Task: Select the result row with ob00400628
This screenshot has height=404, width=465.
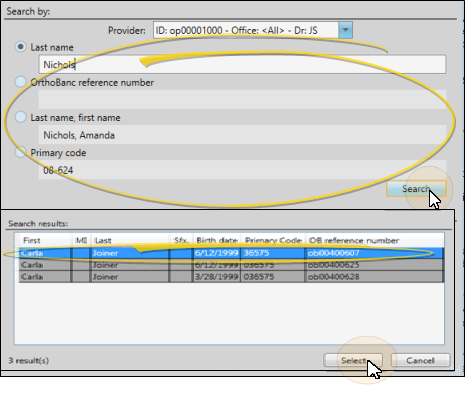Action: (231, 277)
